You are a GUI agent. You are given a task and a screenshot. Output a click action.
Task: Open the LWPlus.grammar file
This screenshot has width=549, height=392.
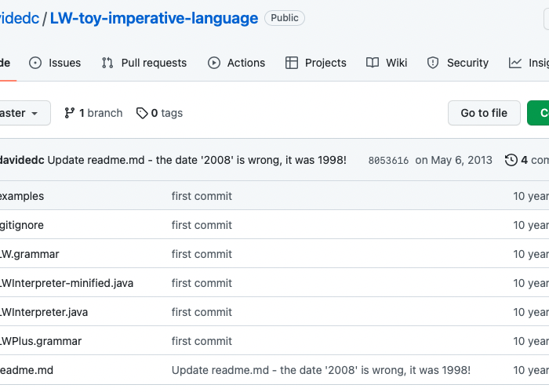[40, 341]
